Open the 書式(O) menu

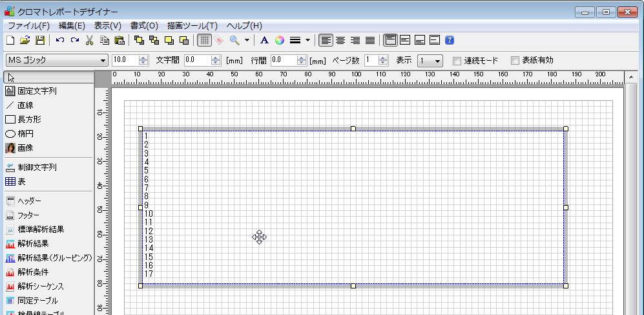coord(144,26)
